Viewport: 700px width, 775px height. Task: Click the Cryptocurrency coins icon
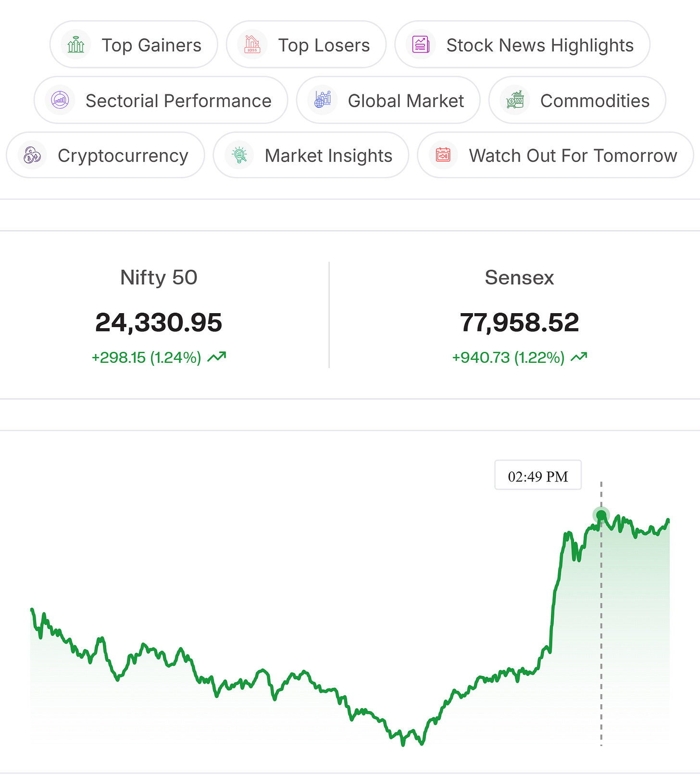pyautogui.click(x=32, y=155)
